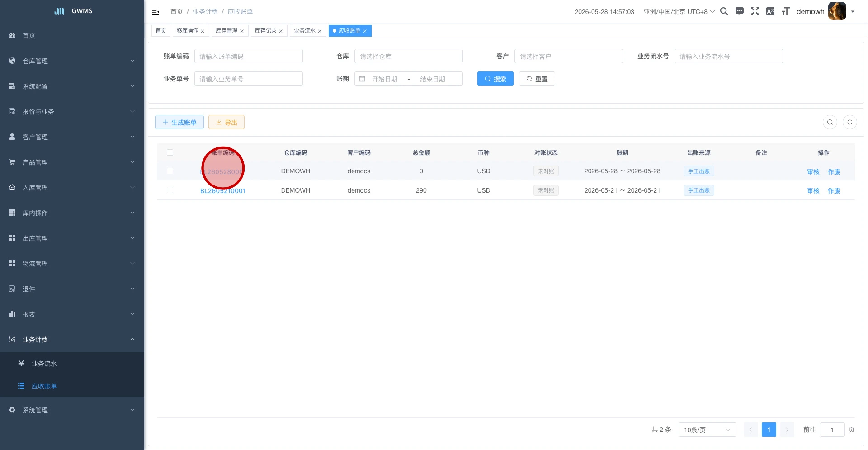Open the 仓库 select dropdown

409,56
